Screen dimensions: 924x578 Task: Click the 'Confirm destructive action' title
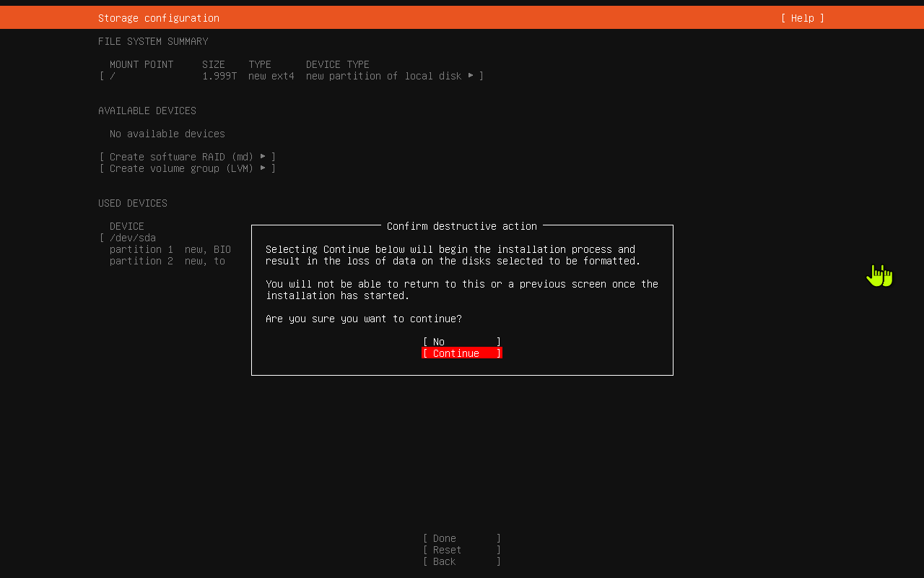462,226
